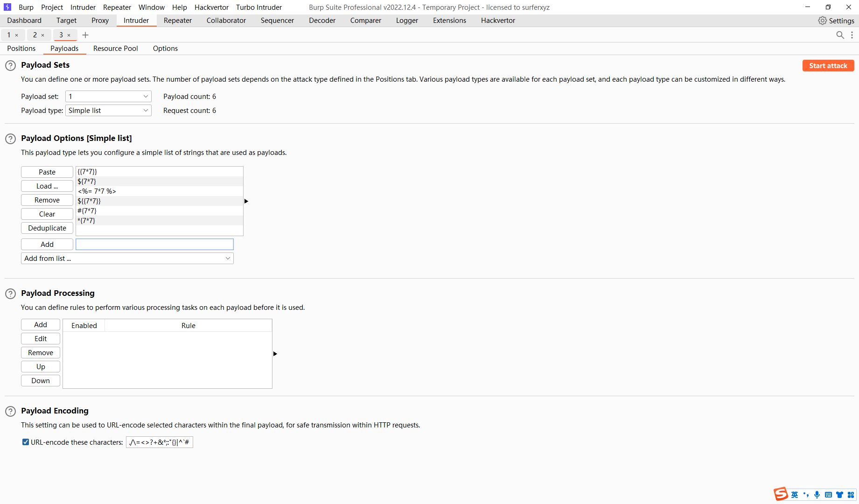Click Add button next to payload input
The width and height of the screenshot is (859, 504).
[x=47, y=245]
